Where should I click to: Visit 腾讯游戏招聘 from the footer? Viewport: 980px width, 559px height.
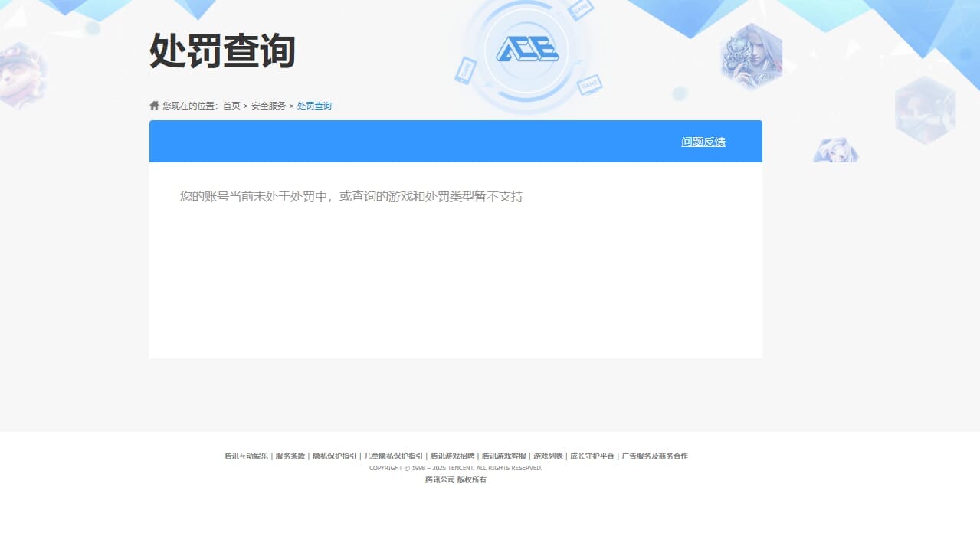pyautogui.click(x=452, y=455)
